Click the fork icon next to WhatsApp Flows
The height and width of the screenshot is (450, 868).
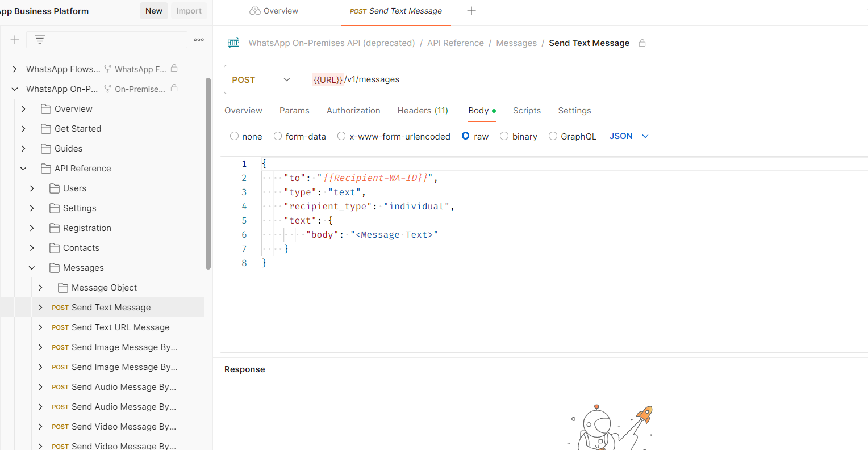click(x=107, y=69)
